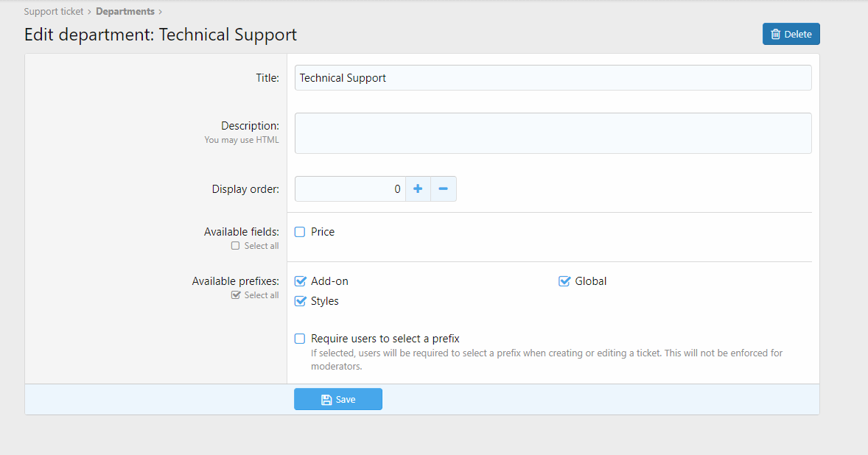This screenshot has height=455, width=868.
Task: Click the Display order label
Action: point(245,189)
